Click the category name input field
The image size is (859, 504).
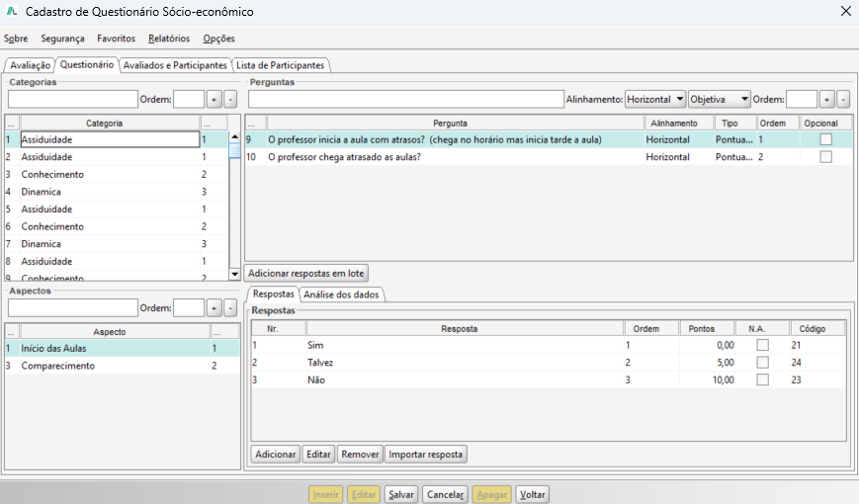(73, 99)
